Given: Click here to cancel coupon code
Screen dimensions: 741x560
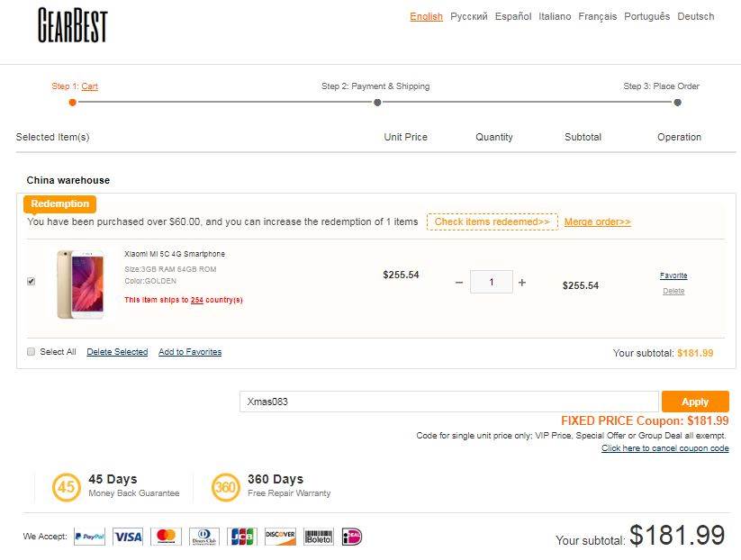Looking at the screenshot, I should (x=664, y=448).
